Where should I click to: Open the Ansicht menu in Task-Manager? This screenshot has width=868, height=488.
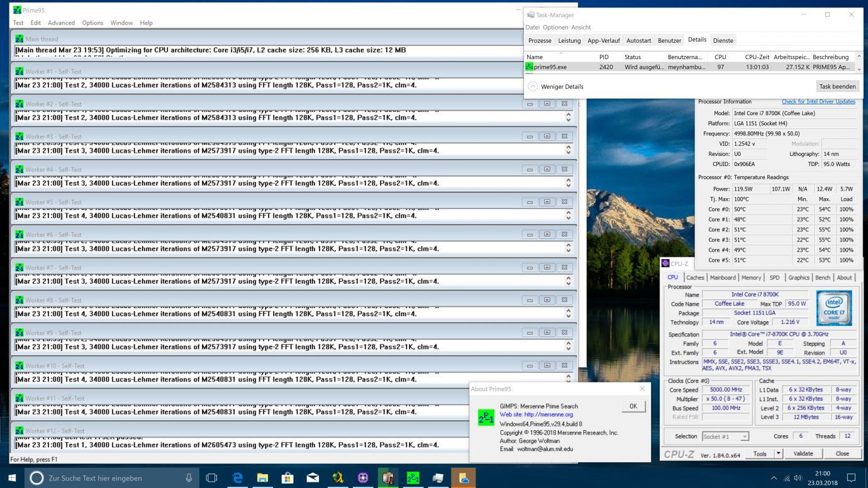pos(581,27)
